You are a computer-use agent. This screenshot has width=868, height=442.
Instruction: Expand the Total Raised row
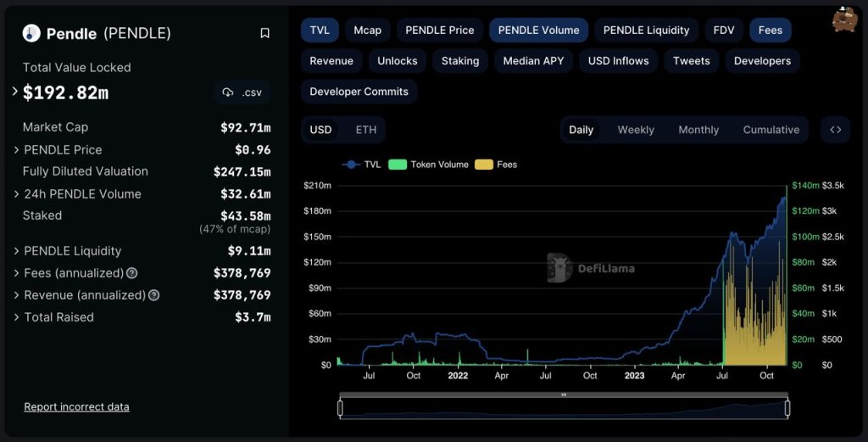pos(16,317)
